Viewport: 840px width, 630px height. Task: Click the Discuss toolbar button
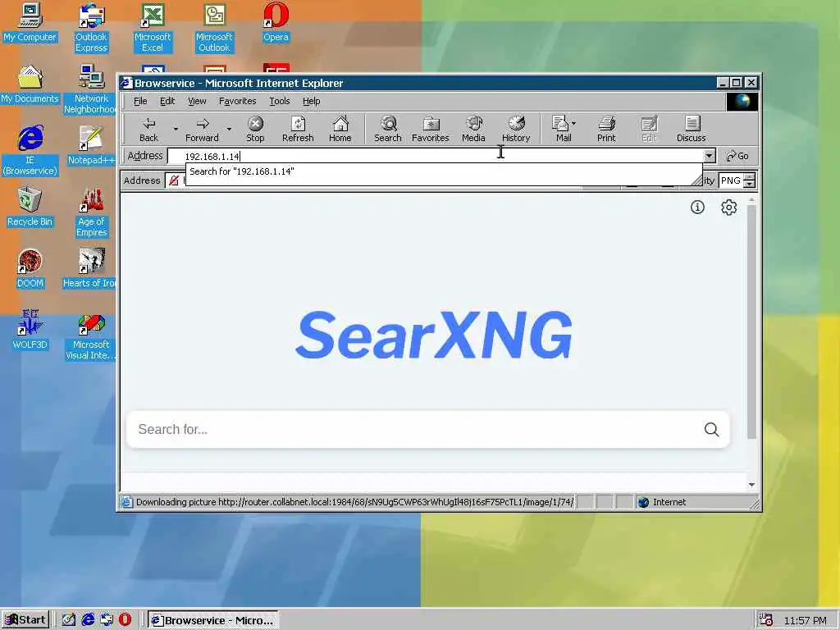pos(691,129)
